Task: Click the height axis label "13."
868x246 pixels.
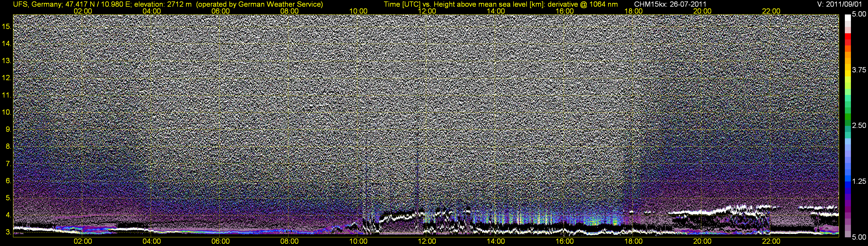Action: (x=6, y=61)
